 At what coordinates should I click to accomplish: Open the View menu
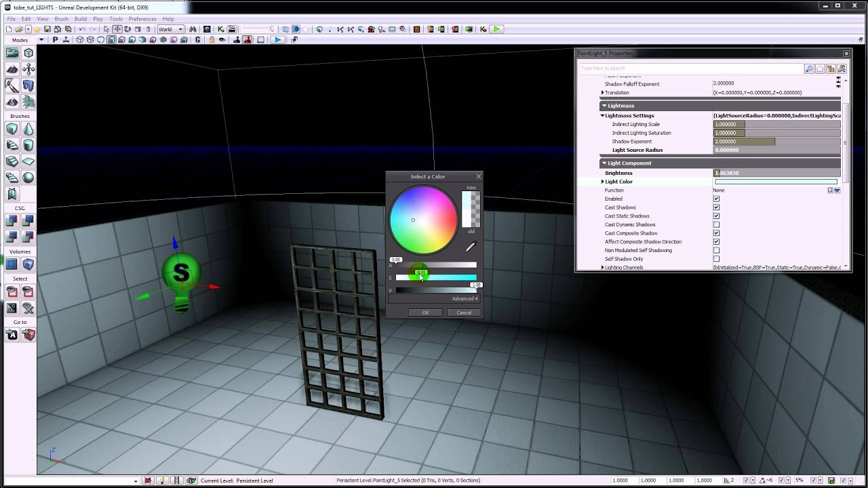coord(43,19)
